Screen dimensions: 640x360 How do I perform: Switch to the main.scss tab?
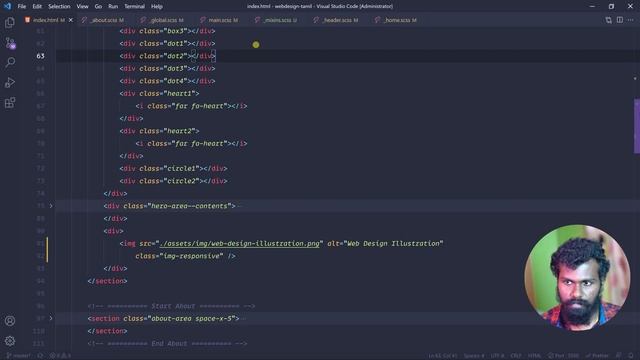[x=222, y=20]
